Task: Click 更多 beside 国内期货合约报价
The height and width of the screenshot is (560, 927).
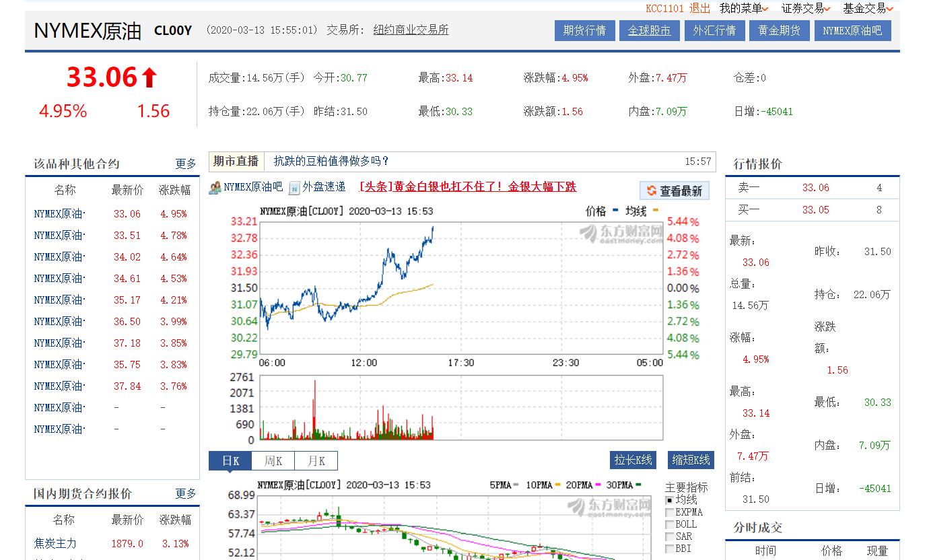Action: 186,493
